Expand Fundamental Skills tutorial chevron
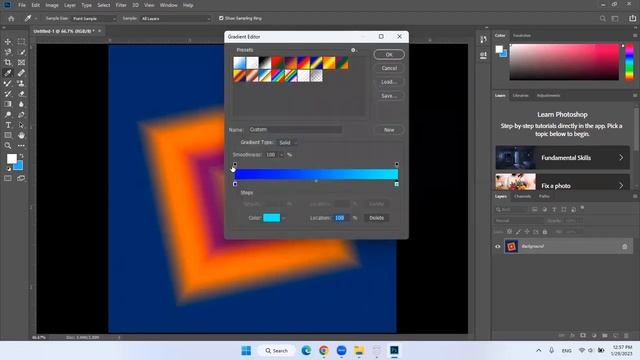The height and width of the screenshot is (360, 640). pos(621,158)
